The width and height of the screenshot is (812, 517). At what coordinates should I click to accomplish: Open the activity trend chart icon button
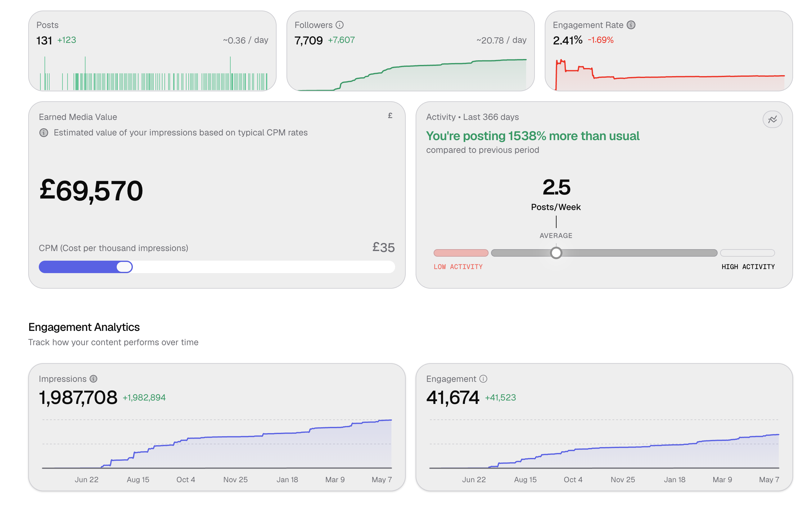click(772, 120)
